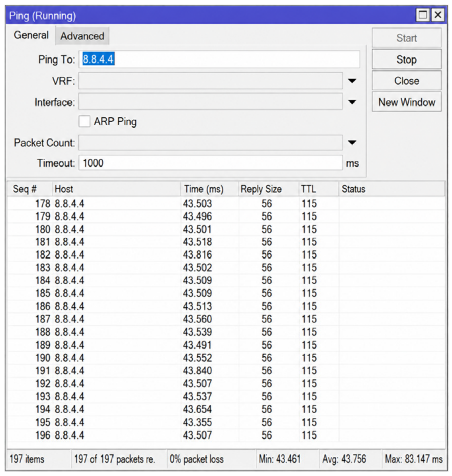452x476 pixels.
Task: Maximize the Ping window
Action: (x=423, y=15)
